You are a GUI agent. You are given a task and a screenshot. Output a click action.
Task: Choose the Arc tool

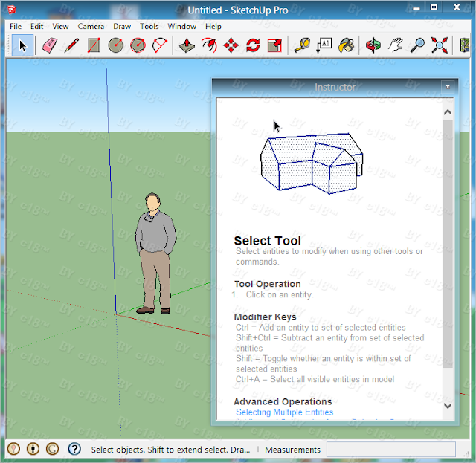point(160,45)
